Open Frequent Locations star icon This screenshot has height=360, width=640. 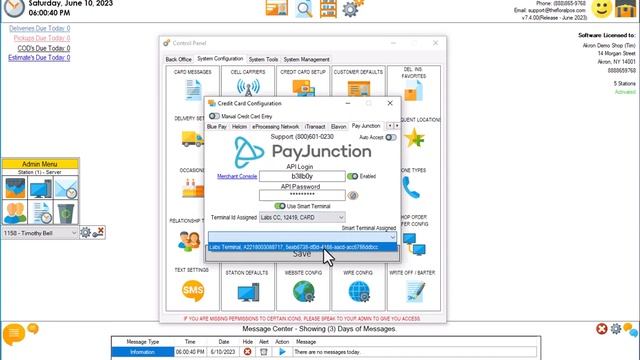(414, 138)
